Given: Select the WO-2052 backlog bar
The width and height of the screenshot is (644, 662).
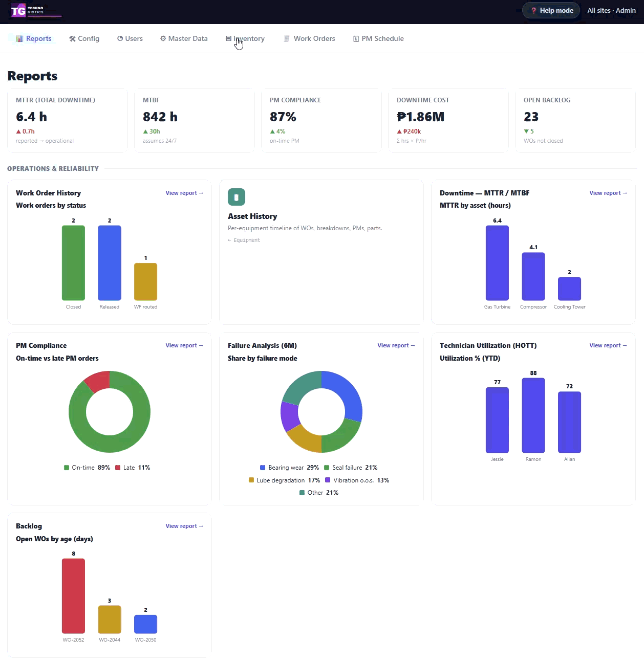Looking at the screenshot, I should tap(73, 596).
